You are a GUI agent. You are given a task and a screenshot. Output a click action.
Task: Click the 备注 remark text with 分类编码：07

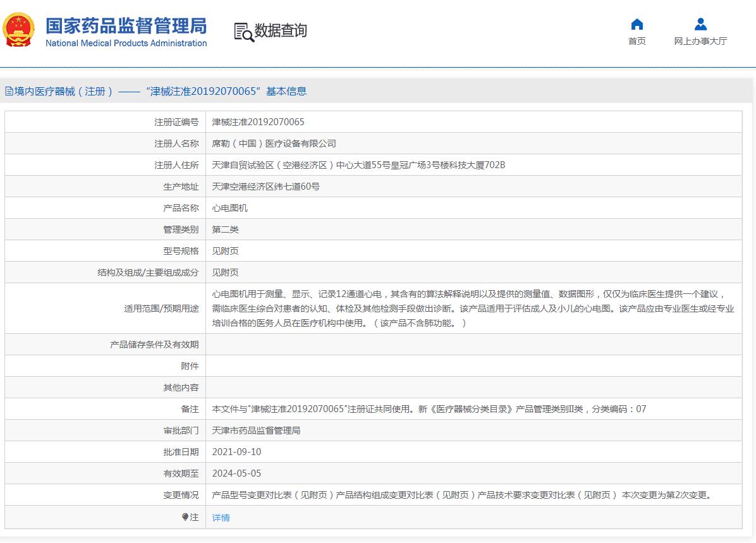[x=429, y=409]
